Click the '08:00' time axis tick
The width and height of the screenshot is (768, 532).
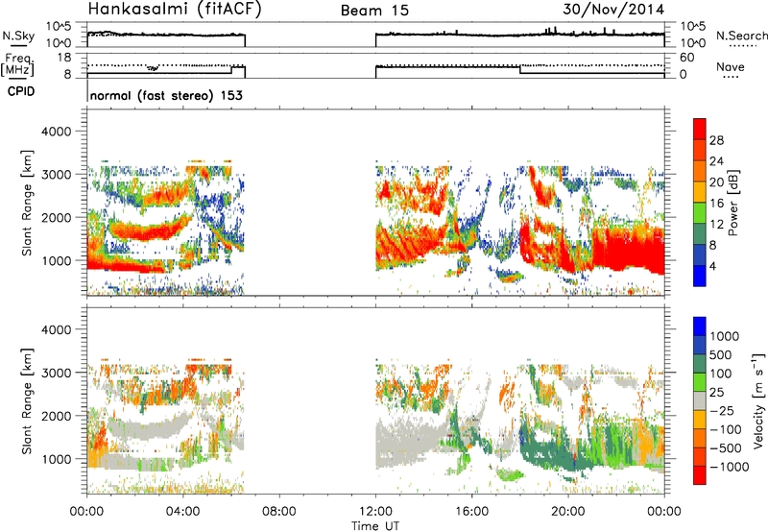pos(279,512)
